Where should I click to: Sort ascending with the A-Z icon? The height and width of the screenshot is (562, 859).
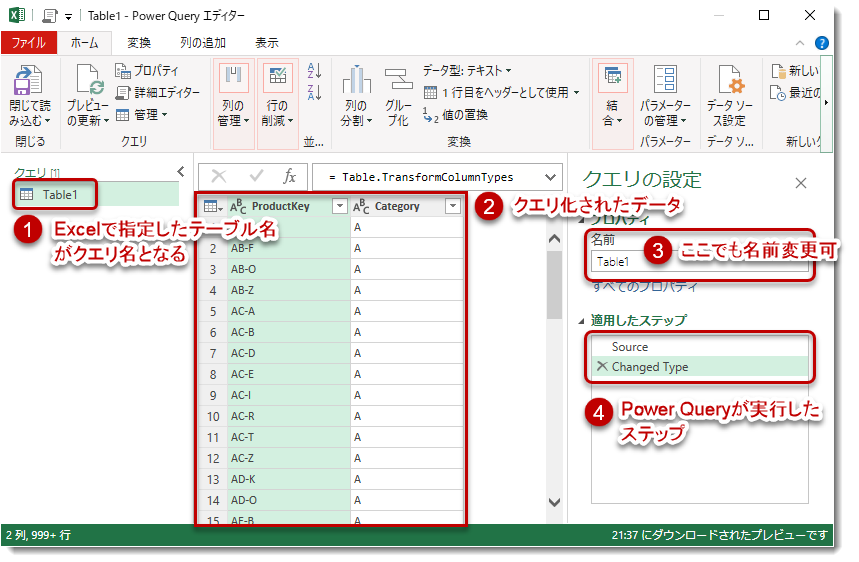point(314,70)
